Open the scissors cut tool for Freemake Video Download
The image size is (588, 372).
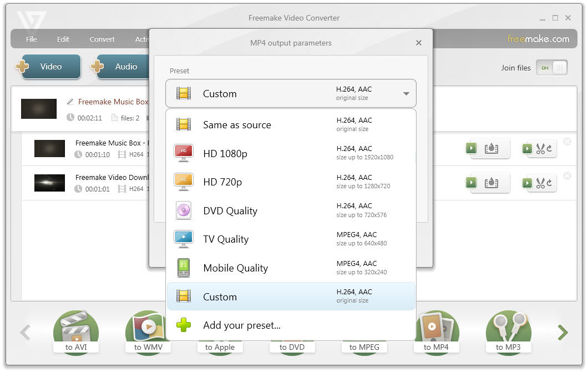(541, 182)
